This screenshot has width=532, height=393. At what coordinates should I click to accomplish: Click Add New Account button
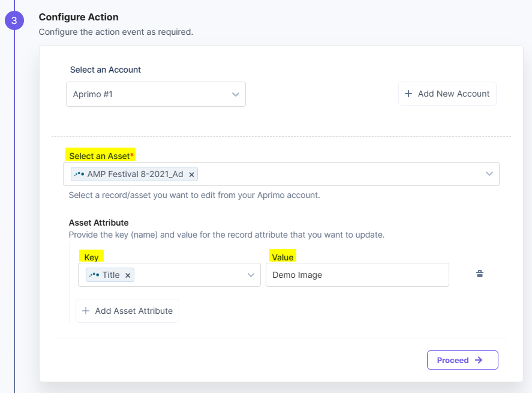click(x=447, y=93)
